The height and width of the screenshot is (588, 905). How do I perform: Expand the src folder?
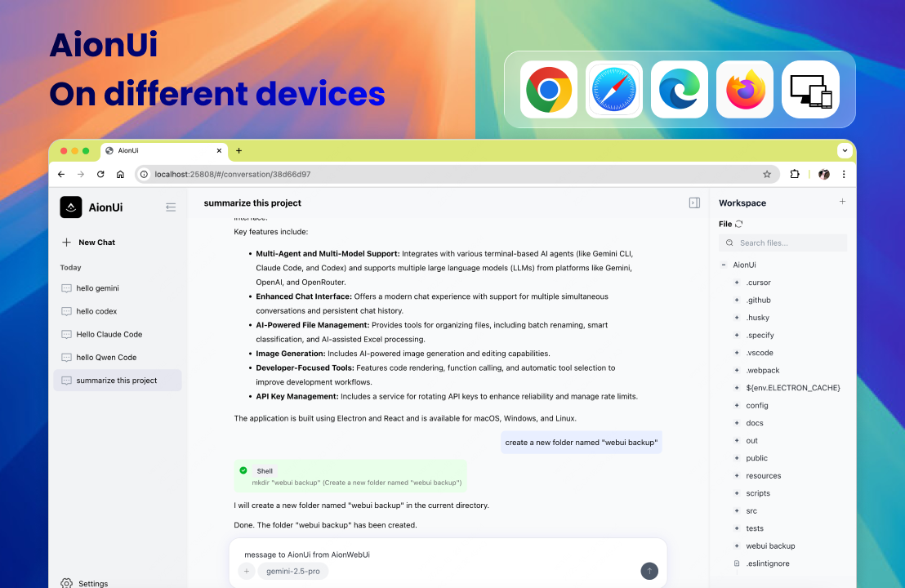click(x=738, y=510)
